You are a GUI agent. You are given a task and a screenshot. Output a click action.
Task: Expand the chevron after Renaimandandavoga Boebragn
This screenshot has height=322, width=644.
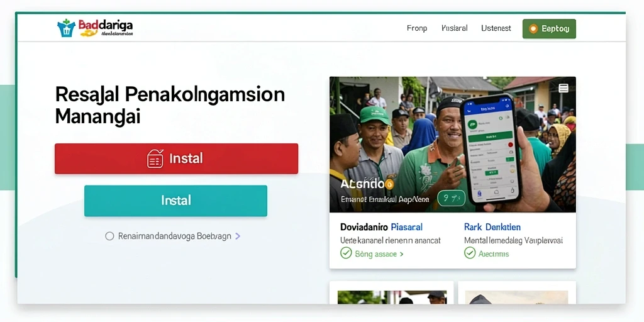tap(237, 236)
